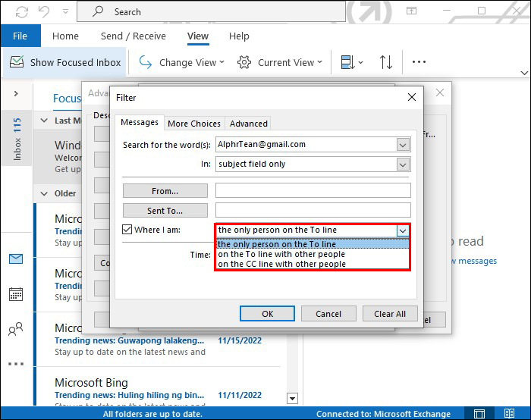This screenshot has height=420, width=531.
Task: Uncheck the Where I am checkbox
Action: pos(127,230)
